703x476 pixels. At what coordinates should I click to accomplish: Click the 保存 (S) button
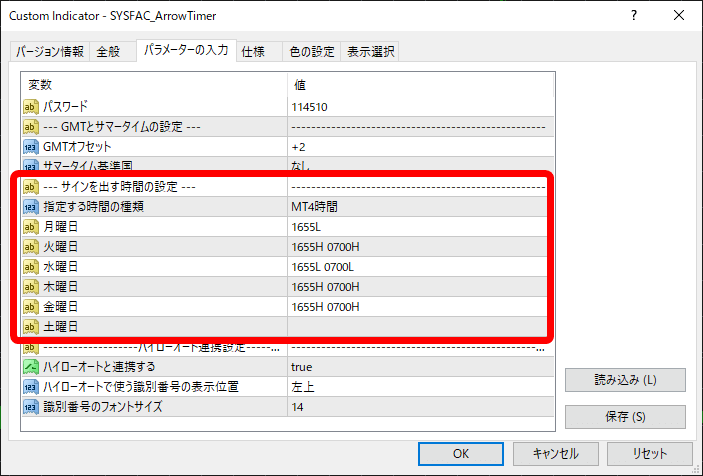625,417
